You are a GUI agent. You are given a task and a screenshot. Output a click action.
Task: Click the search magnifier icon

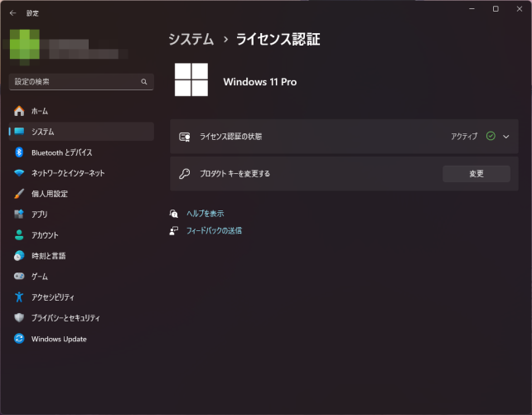click(144, 82)
